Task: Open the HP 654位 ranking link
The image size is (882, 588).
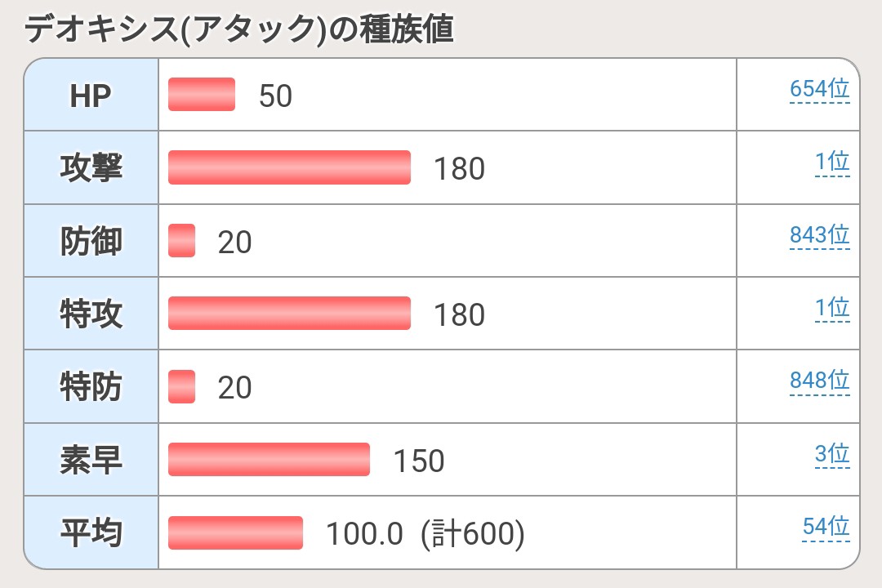Action: (819, 89)
